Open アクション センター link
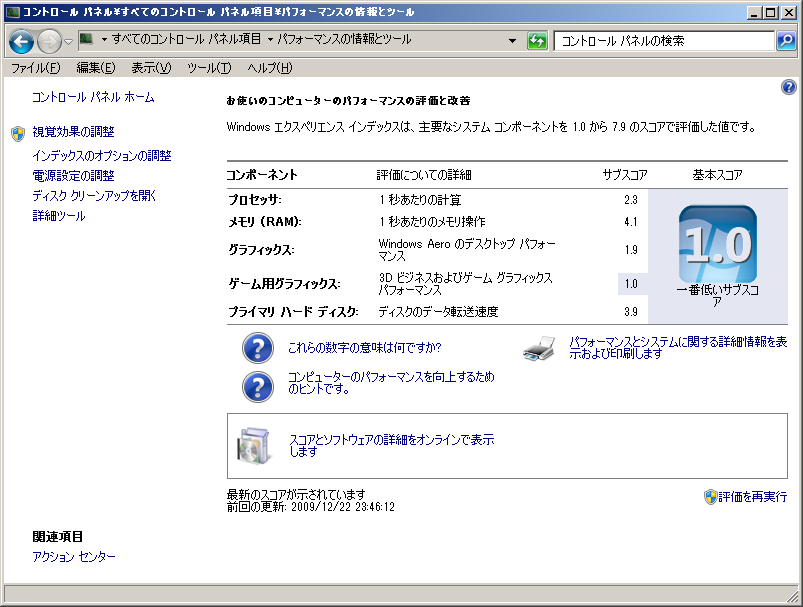The image size is (803, 607). 74,557
